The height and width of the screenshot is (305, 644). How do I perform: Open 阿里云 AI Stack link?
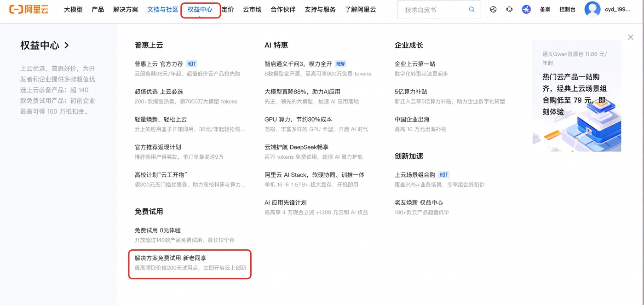pyautogui.click(x=314, y=175)
